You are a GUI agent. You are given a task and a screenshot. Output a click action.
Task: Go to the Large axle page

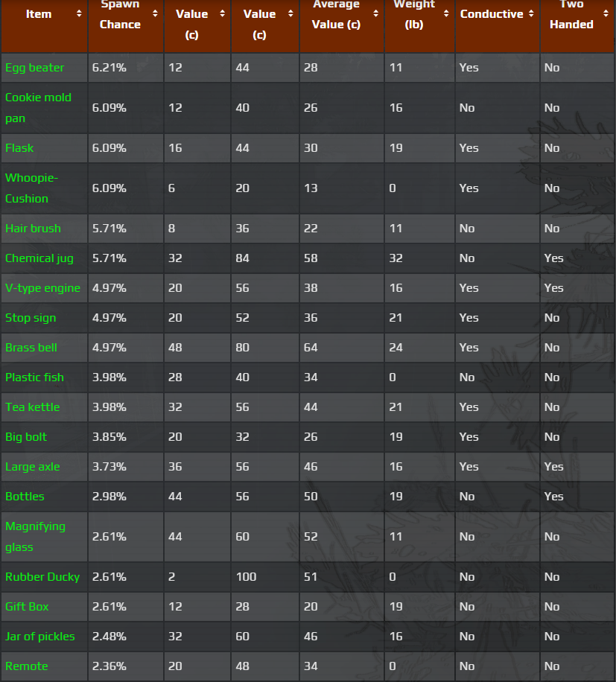pos(33,467)
